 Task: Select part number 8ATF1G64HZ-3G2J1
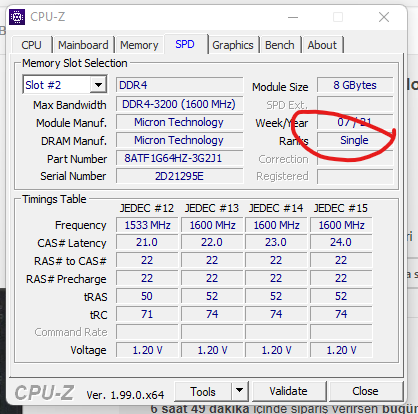pos(180,158)
